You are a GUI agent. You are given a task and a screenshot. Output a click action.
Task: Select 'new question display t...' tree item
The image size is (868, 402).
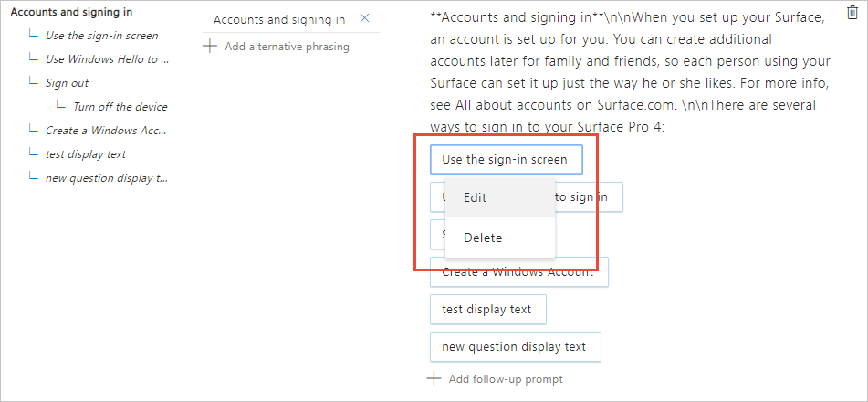[107, 178]
